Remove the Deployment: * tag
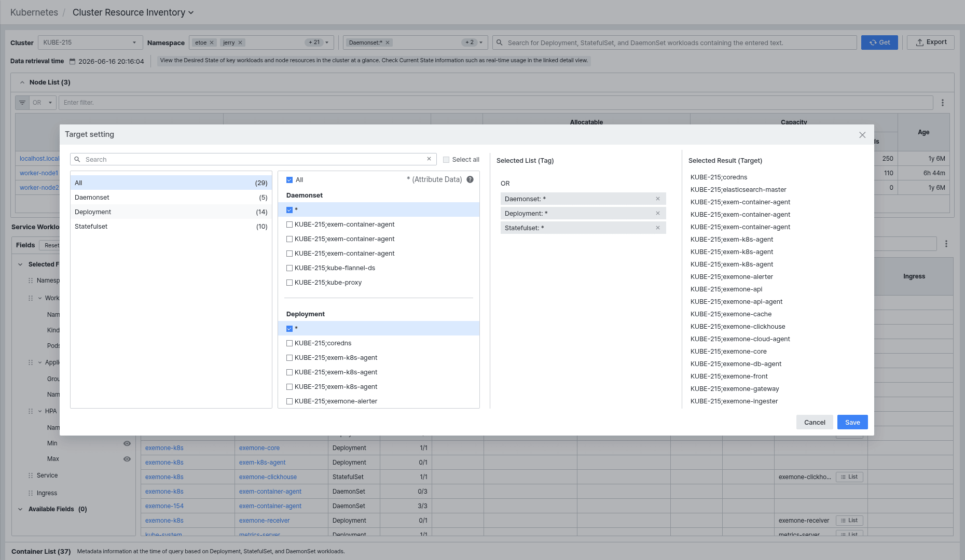Image resolution: width=965 pixels, height=560 pixels. pyautogui.click(x=658, y=213)
